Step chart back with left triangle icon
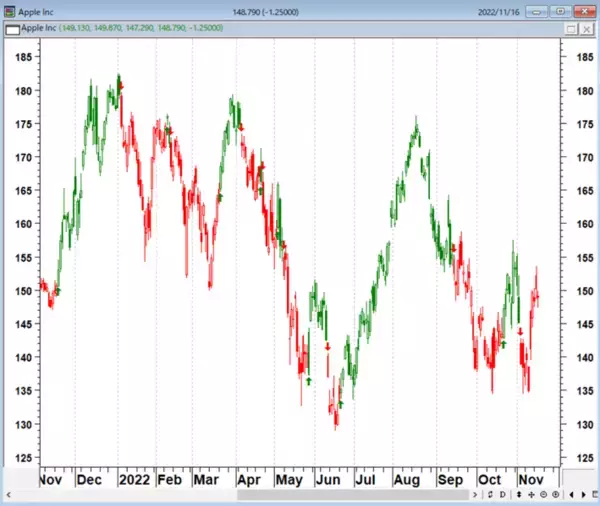This screenshot has height=506, width=600. (571, 495)
